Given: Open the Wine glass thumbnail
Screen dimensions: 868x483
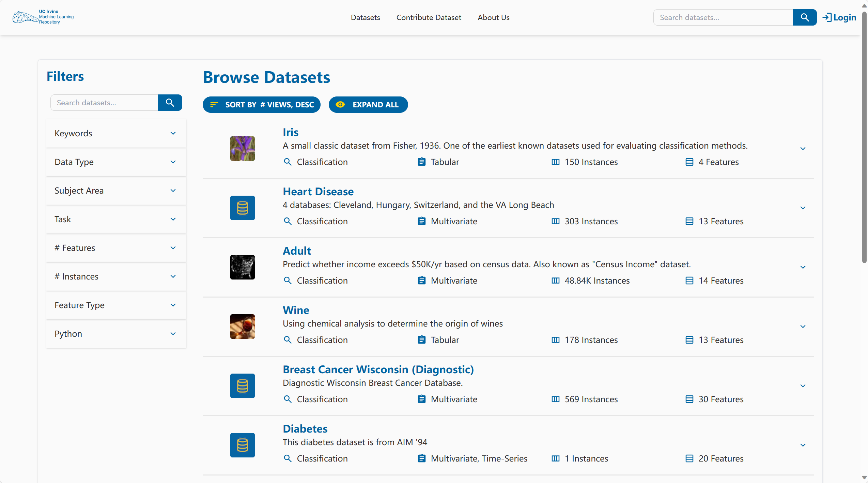Looking at the screenshot, I should pos(242,327).
